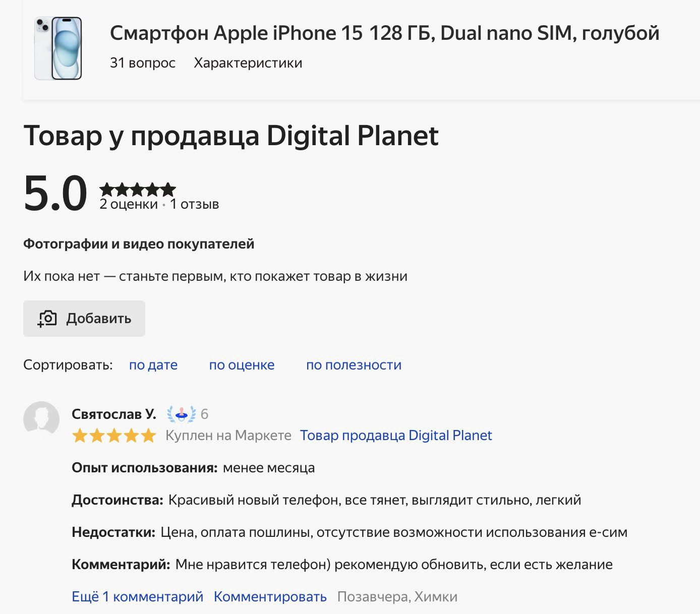The width and height of the screenshot is (700, 614).
Task: Click the black overall rating stars
Action: 137,190
